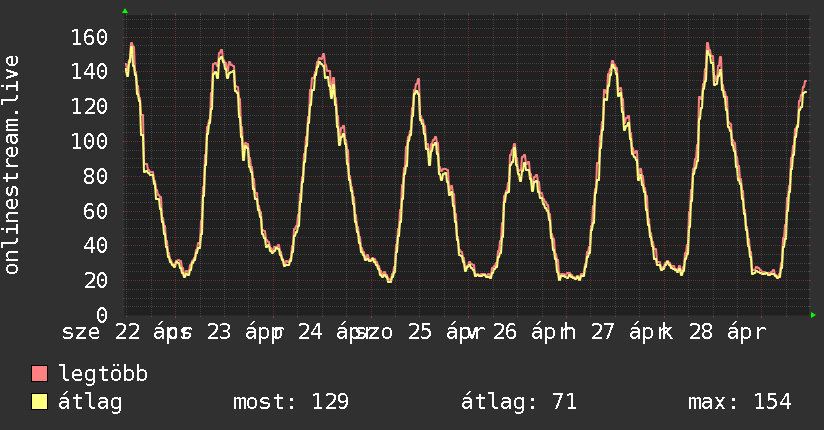Click the 0 y-axis label
The height and width of the screenshot is (430, 824).
point(102,315)
